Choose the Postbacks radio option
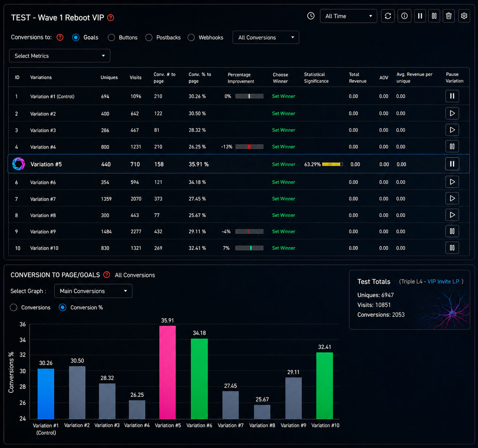This screenshot has height=448, width=478. pos(149,37)
